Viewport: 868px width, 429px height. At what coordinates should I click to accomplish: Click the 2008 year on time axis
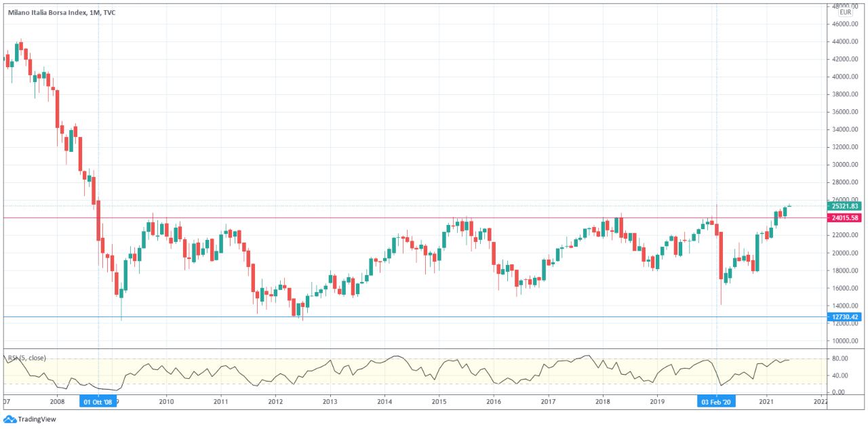[57, 402]
